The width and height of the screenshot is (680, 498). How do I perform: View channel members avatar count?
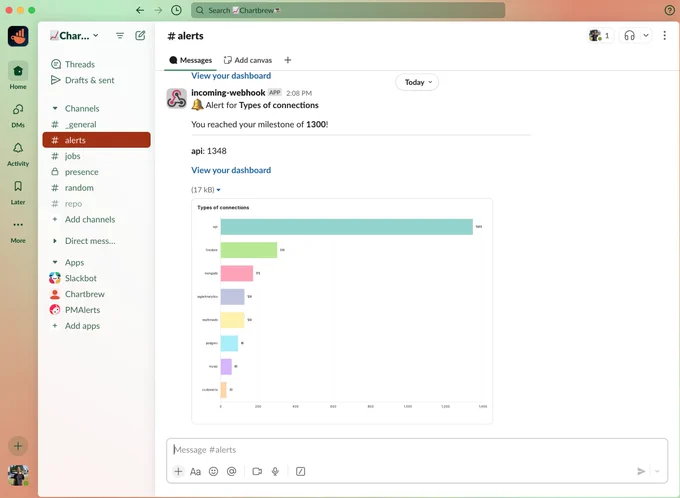(x=600, y=36)
